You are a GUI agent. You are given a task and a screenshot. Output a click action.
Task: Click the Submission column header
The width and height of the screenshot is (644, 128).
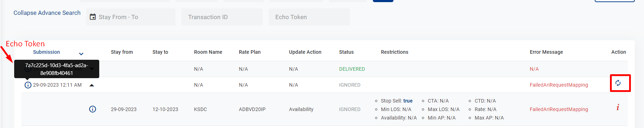point(46,52)
